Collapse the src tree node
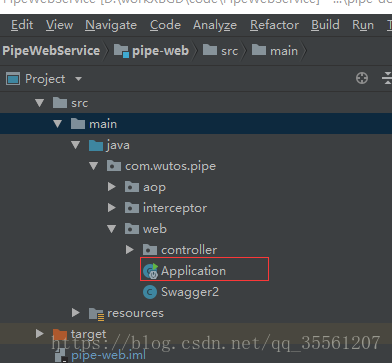Screen dimensions: 392x363 40,103
